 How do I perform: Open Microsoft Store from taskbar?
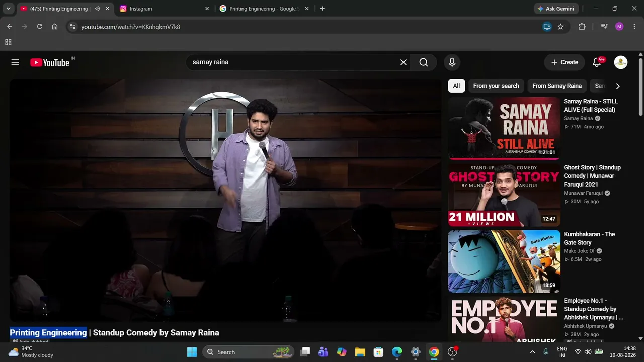tap(378, 352)
